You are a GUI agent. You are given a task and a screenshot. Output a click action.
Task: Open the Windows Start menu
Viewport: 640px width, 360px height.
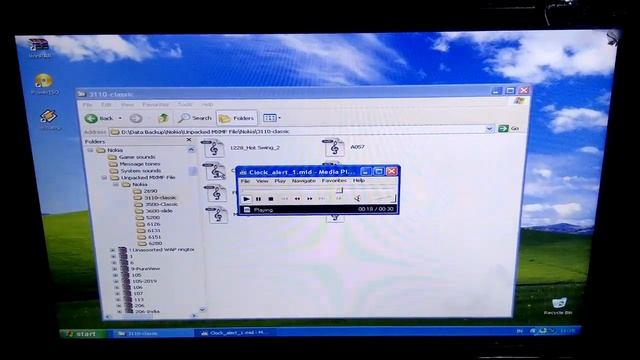[82, 334]
